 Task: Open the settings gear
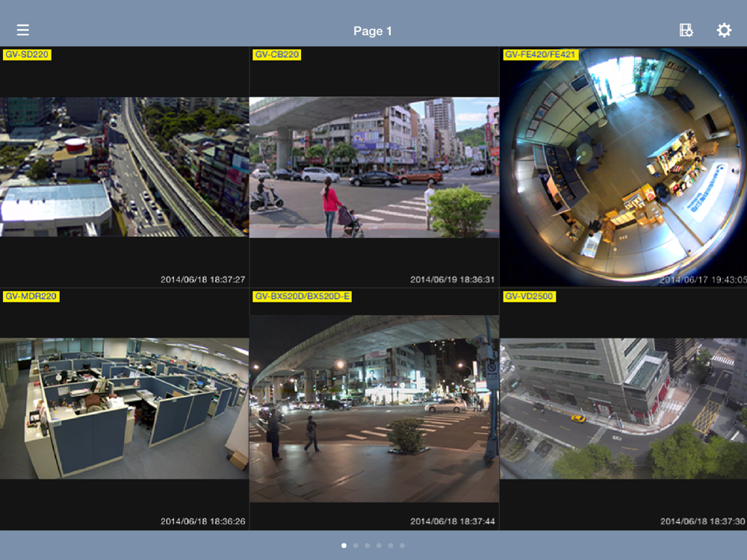point(724,30)
